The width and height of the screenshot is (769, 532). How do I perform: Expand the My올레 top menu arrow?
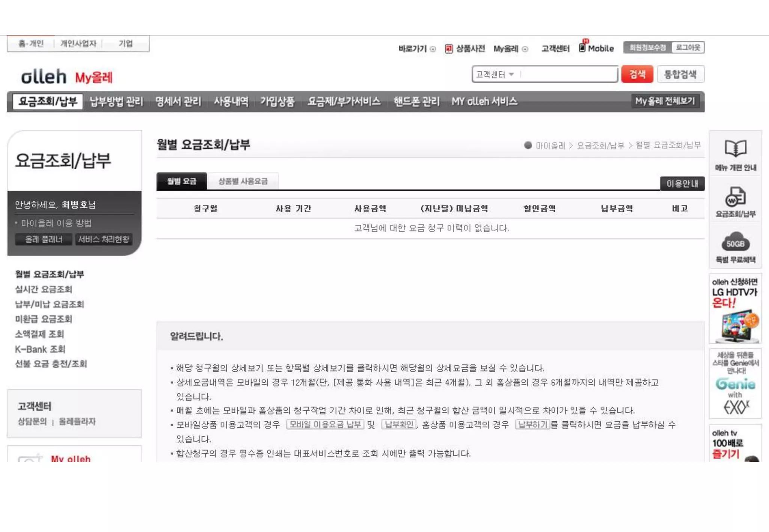pos(525,49)
